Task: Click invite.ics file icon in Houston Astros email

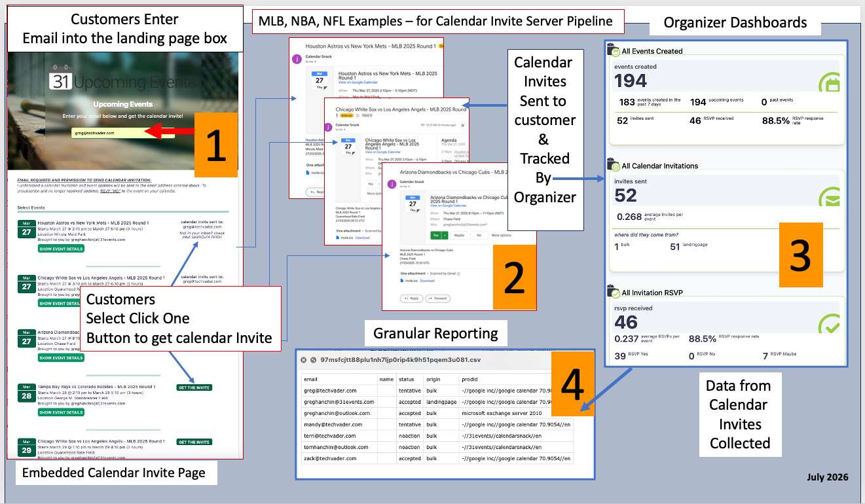Action: click(x=309, y=172)
